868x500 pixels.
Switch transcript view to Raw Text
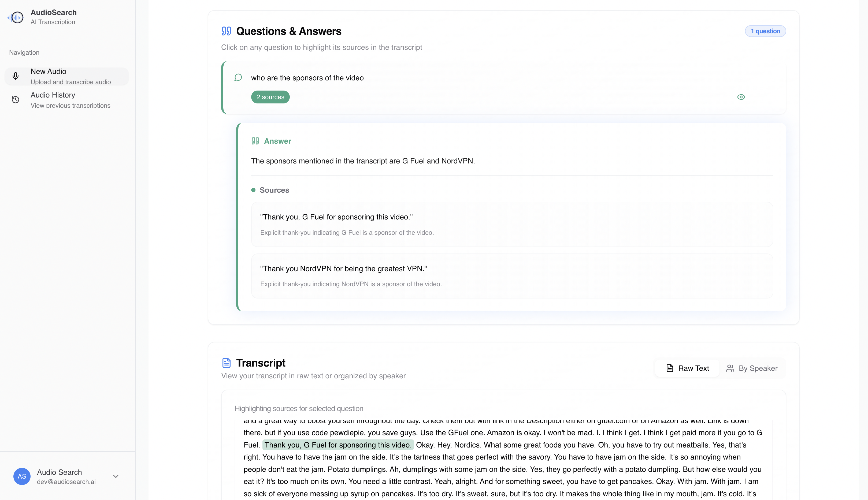coord(687,368)
